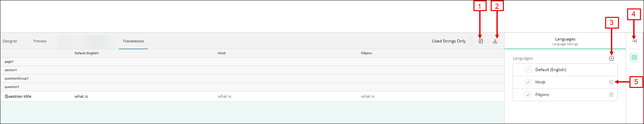
Task: Uncheck the Filipino language checkbox
Action: 528,95
